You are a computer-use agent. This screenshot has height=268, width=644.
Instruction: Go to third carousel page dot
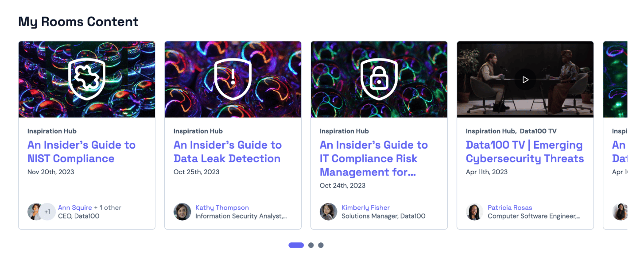click(x=321, y=245)
